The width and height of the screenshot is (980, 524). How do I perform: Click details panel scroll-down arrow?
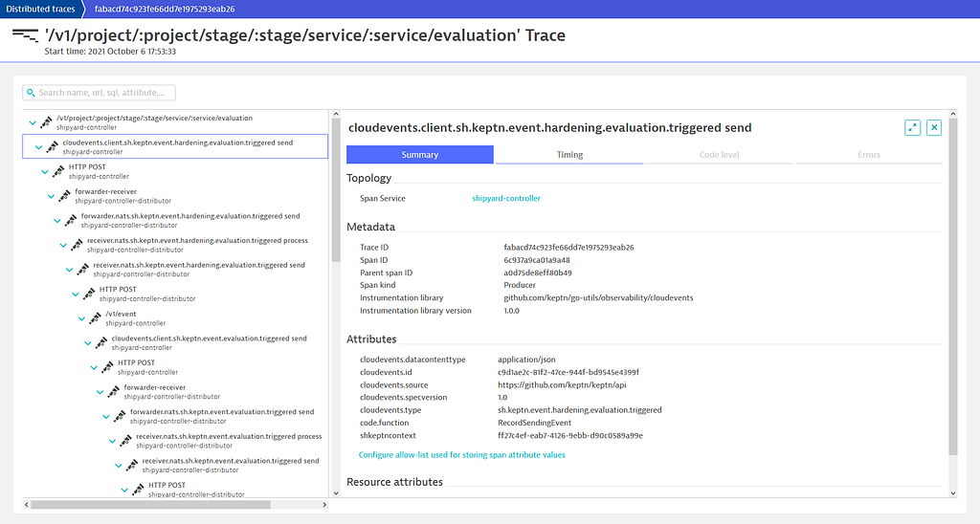[x=952, y=492]
